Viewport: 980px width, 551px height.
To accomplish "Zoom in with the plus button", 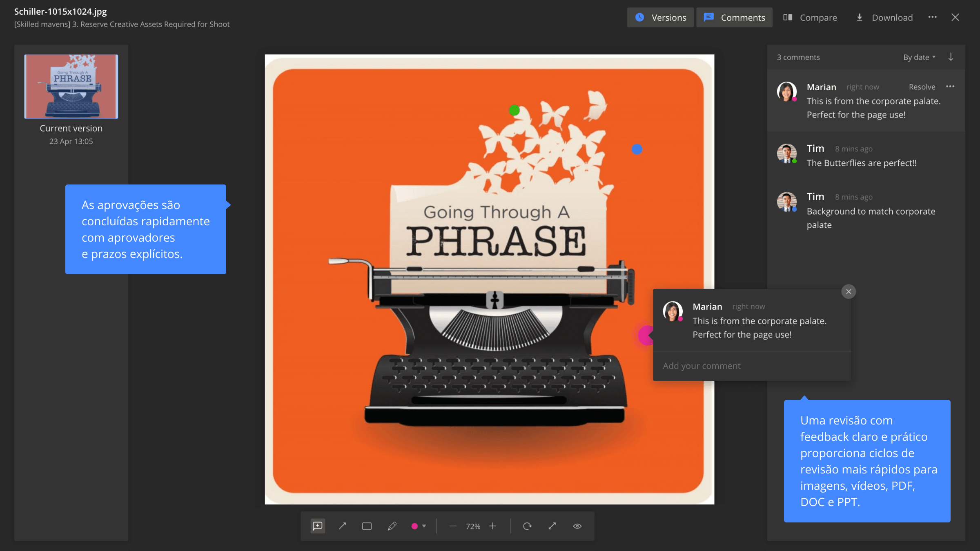I will [x=493, y=526].
